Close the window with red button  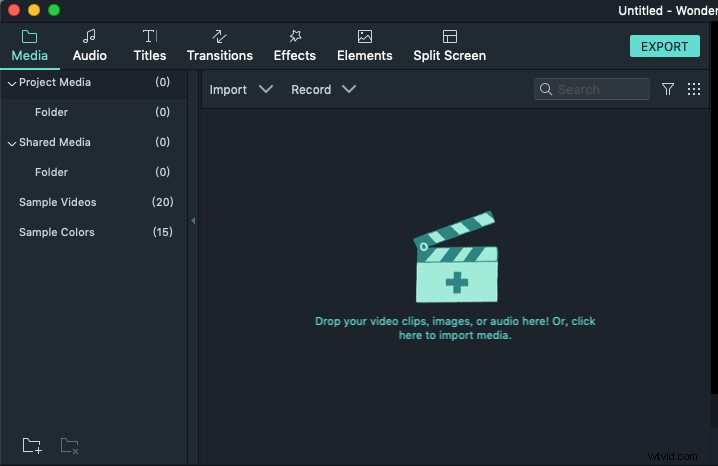[x=14, y=10]
